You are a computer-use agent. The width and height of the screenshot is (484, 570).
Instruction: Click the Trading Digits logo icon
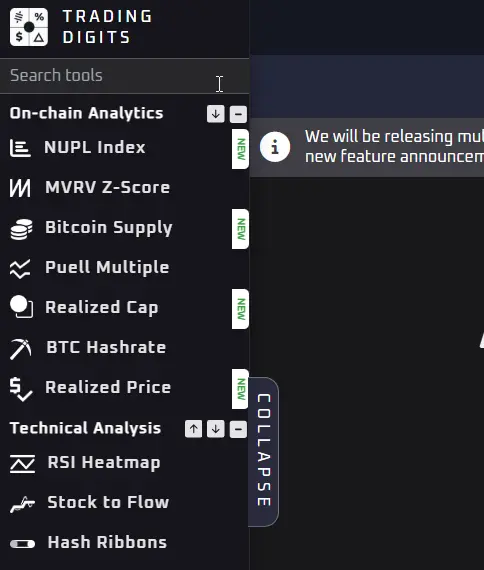[x=29, y=27]
